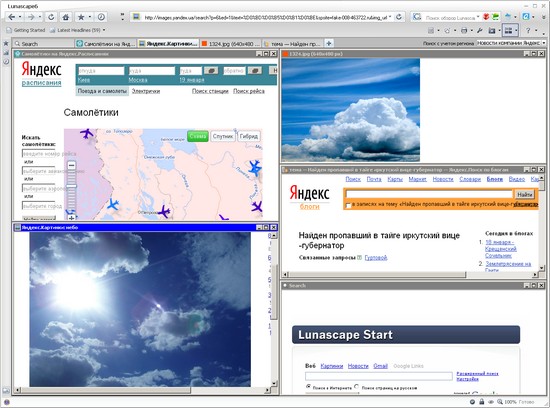Screen dimensions: 550x408
Task: Select 'Поезда и самолёты' tab
Action: 102,91
